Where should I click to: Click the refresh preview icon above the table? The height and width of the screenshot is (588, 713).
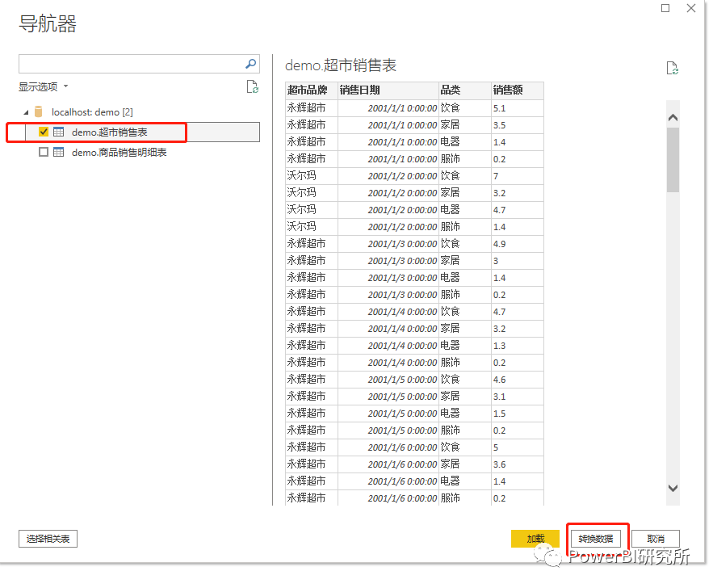pos(672,68)
